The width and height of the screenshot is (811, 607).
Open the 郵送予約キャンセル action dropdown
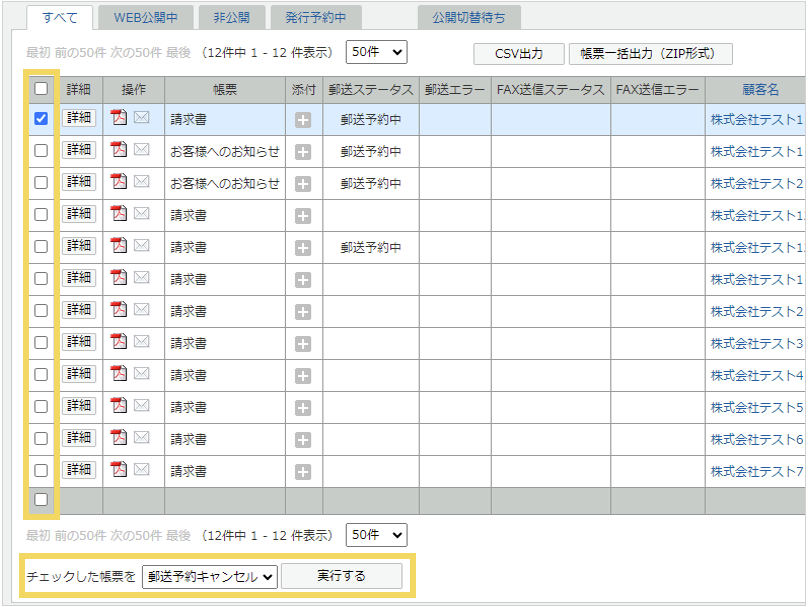209,577
